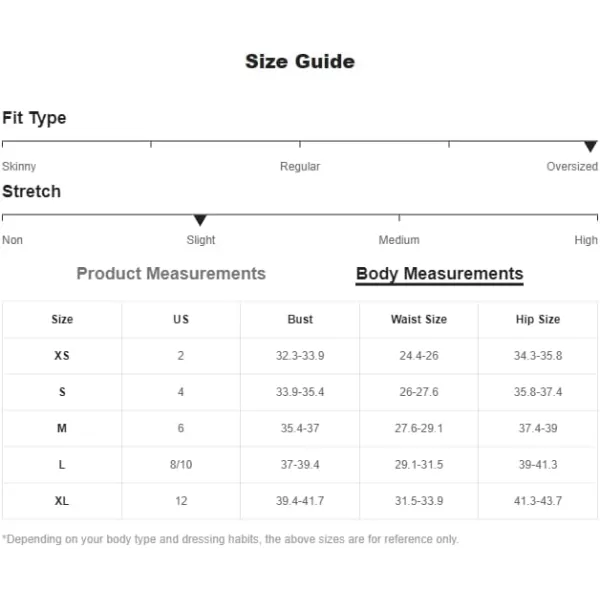
Task: Click the Oversized label on Fit Type scale
Action: tap(572, 166)
